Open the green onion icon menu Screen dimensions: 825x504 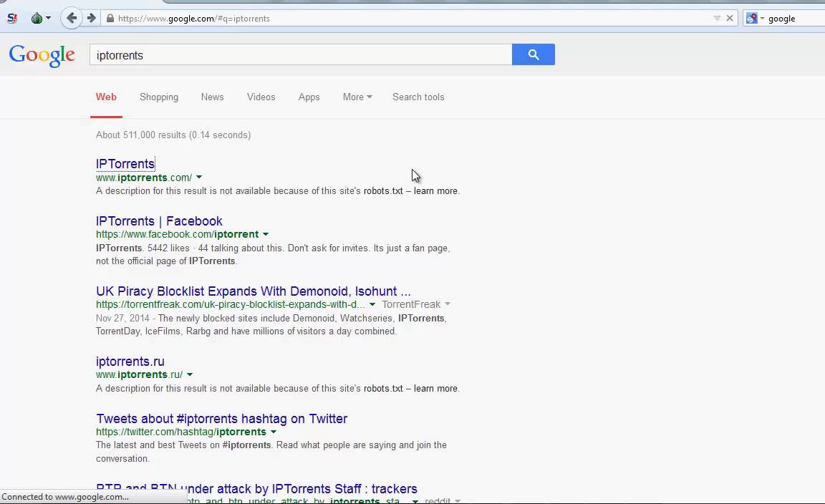pos(41,19)
